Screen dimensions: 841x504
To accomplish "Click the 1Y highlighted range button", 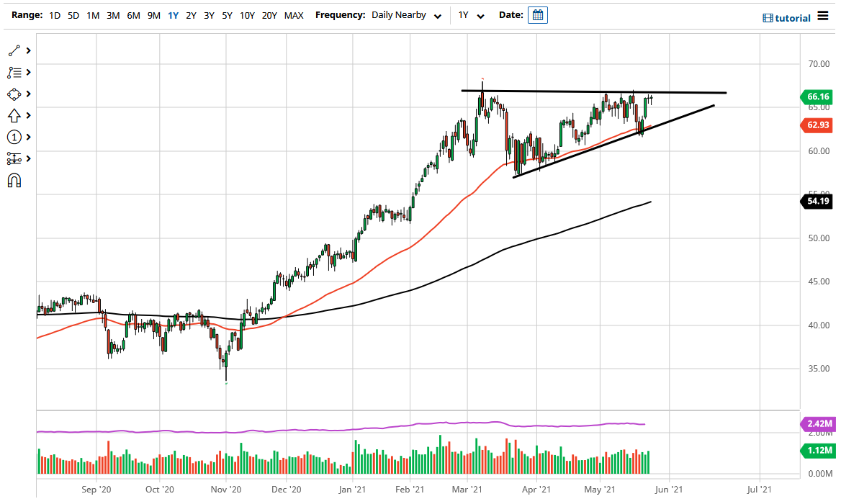I will coord(172,15).
